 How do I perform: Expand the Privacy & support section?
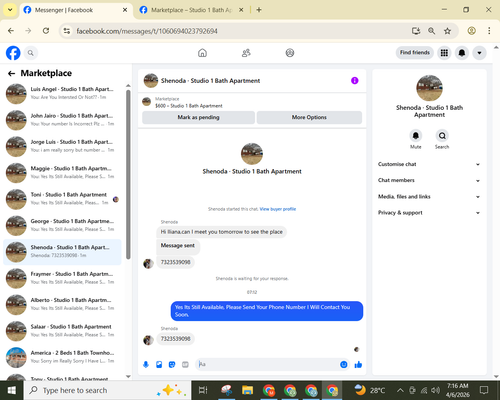click(x=429, y=213)
